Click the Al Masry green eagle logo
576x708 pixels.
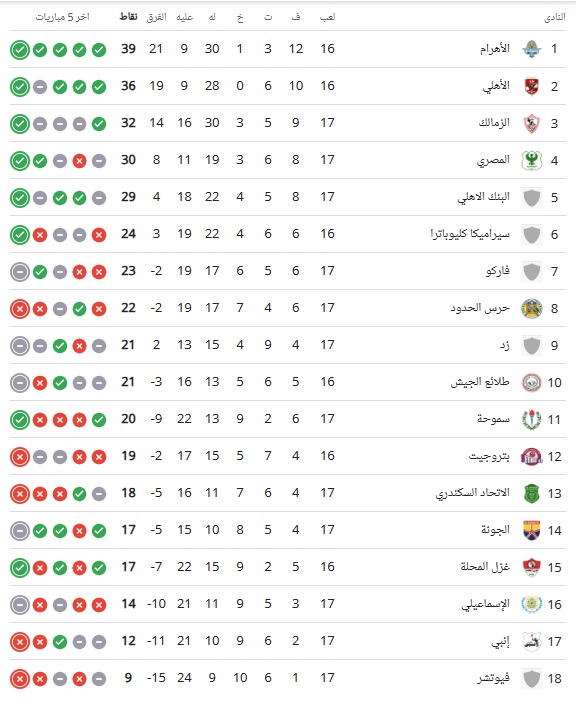531,160
